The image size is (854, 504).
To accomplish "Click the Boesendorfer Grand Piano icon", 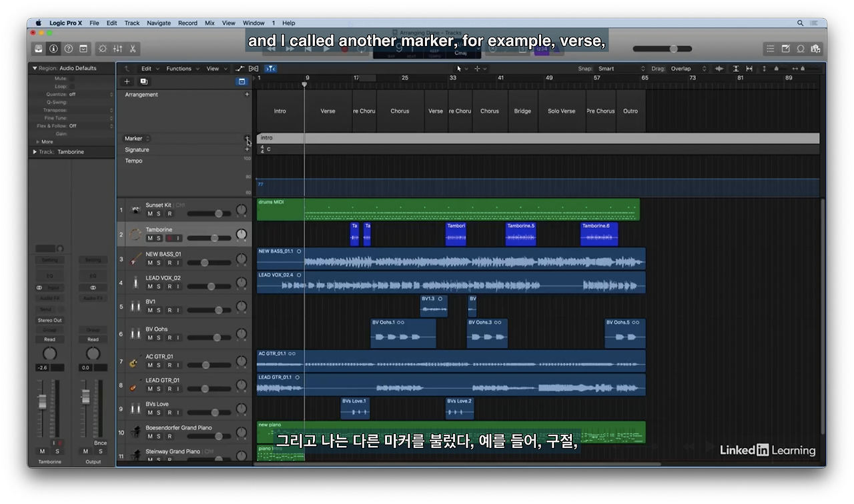I will [136, 432].
